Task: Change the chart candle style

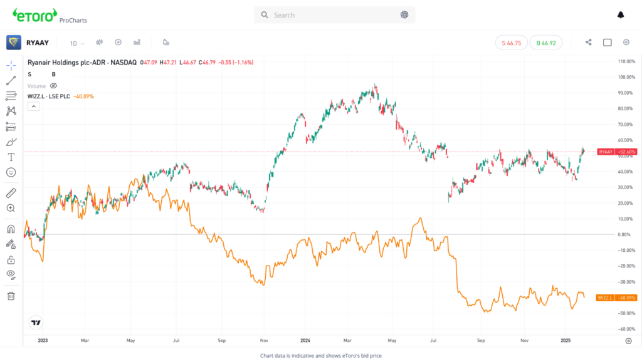Action: [100, 42]
